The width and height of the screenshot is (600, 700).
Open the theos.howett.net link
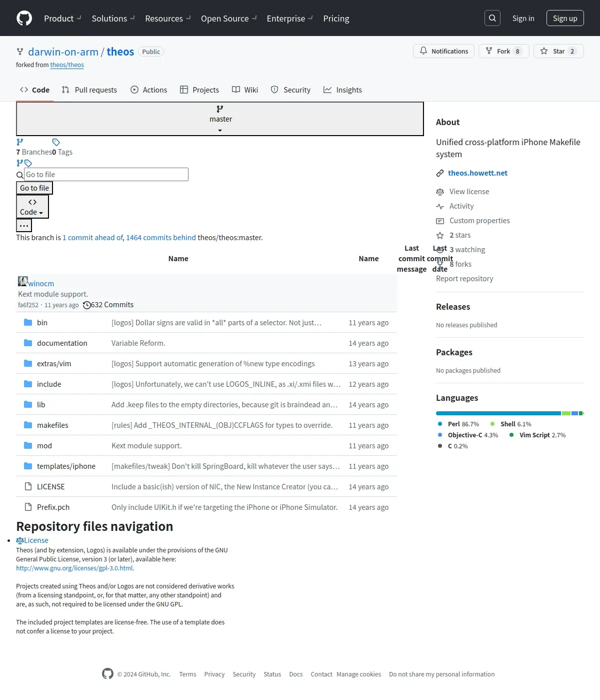click(477, 173)
